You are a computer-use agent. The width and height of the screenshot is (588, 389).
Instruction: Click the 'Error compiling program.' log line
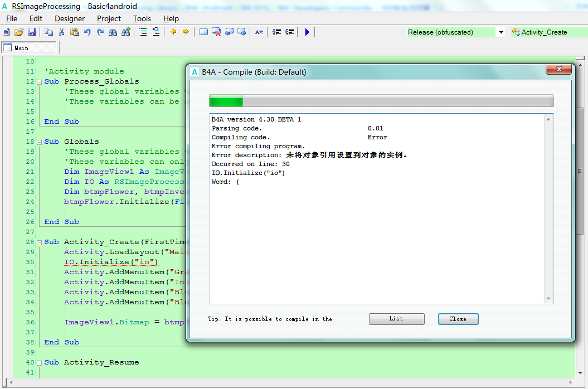pos(258,147)
